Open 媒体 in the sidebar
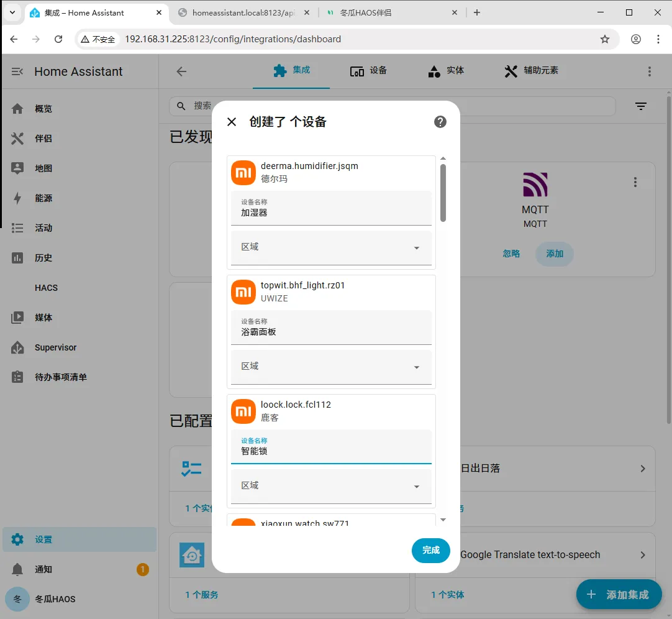672x619 pixels. tap(79, 318)
